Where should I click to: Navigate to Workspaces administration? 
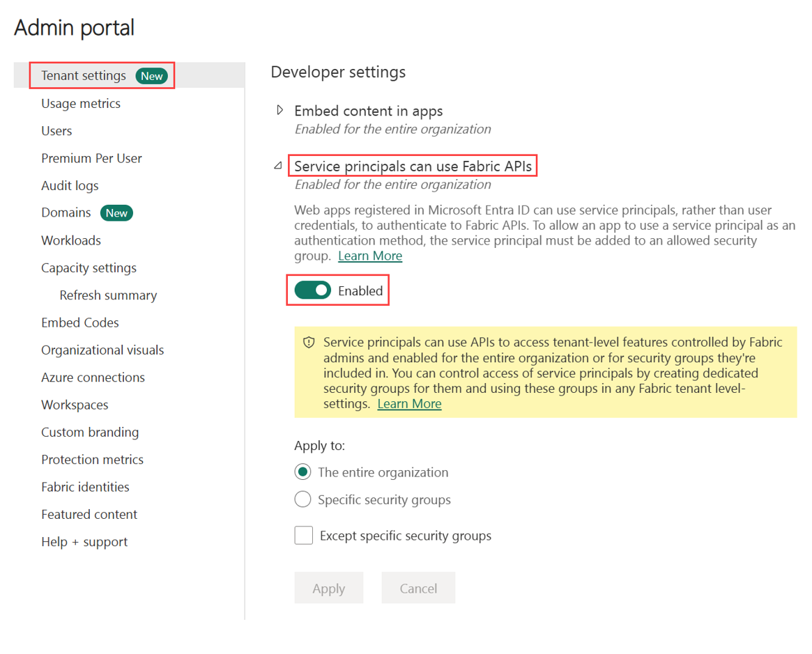74,405
